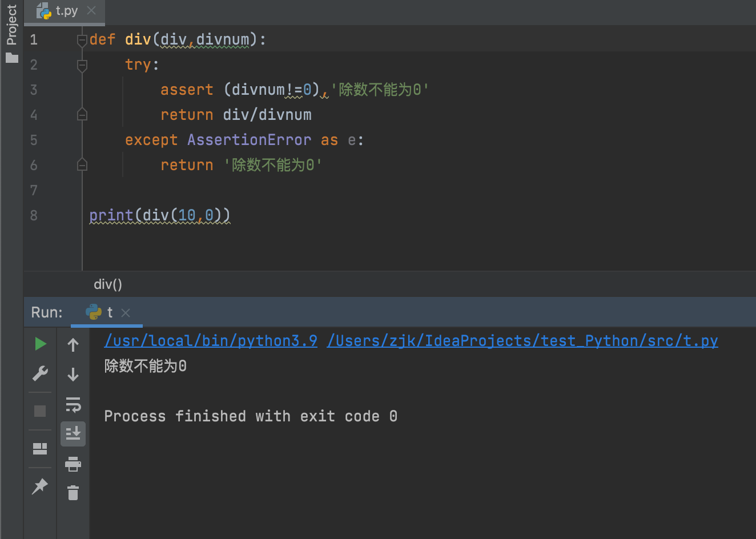756x539 pixels.
Task: Close the t run tab
Action: pos(126,313)
